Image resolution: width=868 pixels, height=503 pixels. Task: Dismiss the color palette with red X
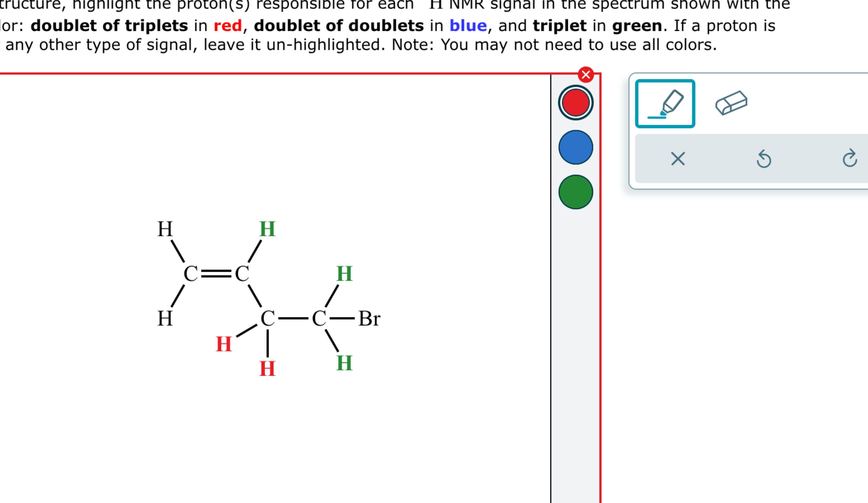pyautogui.click(x=586, y=74)
